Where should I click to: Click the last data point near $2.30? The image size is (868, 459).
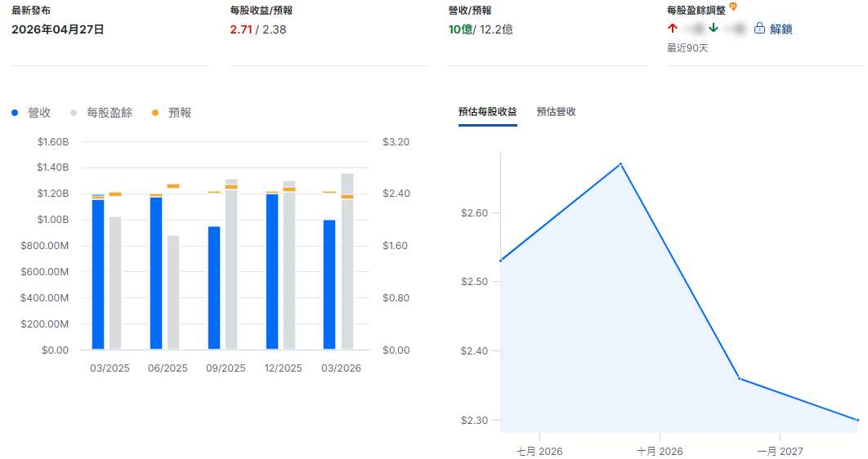pyautogui.click(x=857, y=421)
